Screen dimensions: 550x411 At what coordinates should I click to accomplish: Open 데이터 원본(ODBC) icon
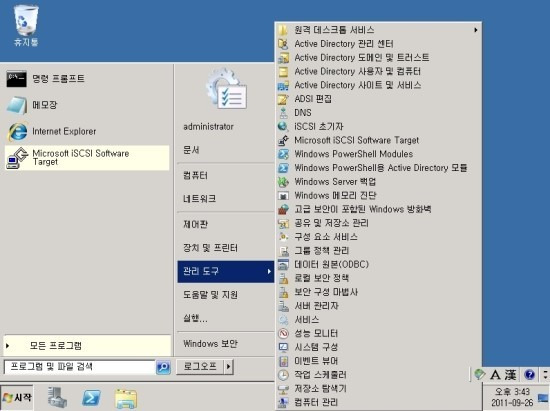[283, 264]
